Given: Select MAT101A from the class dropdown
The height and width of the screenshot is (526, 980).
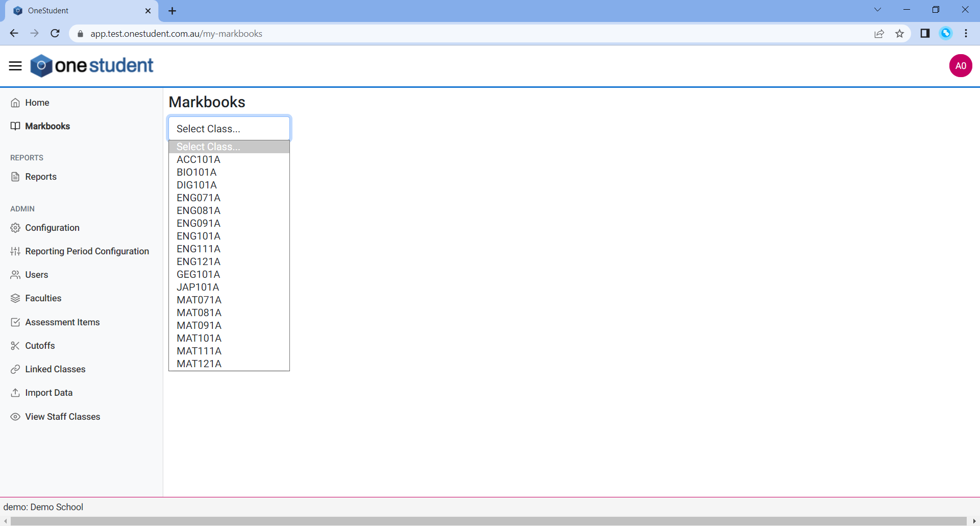Looking at the screenshot, I should [199, 338].
